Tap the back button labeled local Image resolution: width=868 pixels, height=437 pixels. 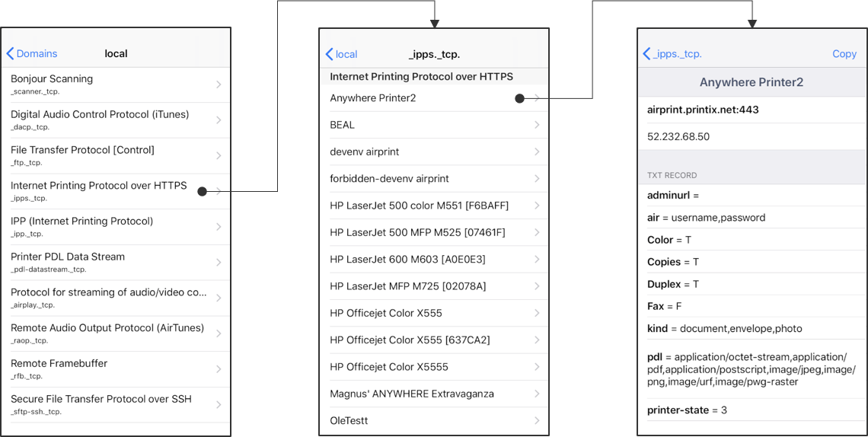pyautogui.click(x=341, y=54)
